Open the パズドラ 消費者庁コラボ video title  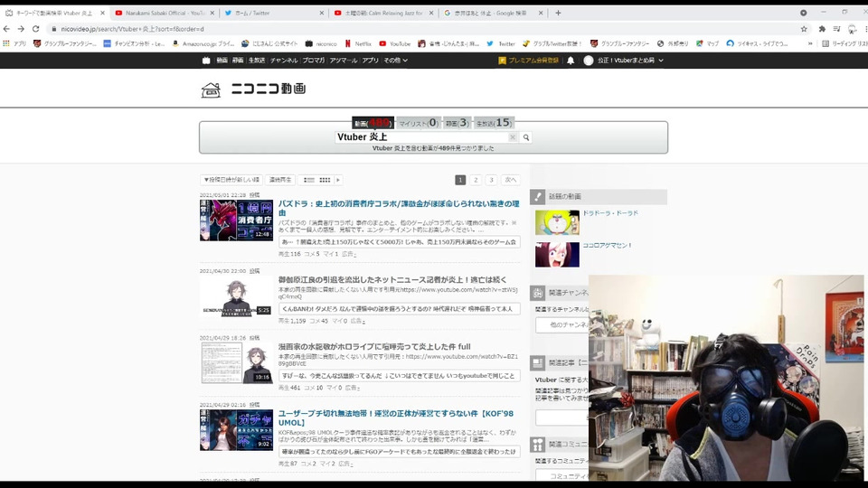399,208
